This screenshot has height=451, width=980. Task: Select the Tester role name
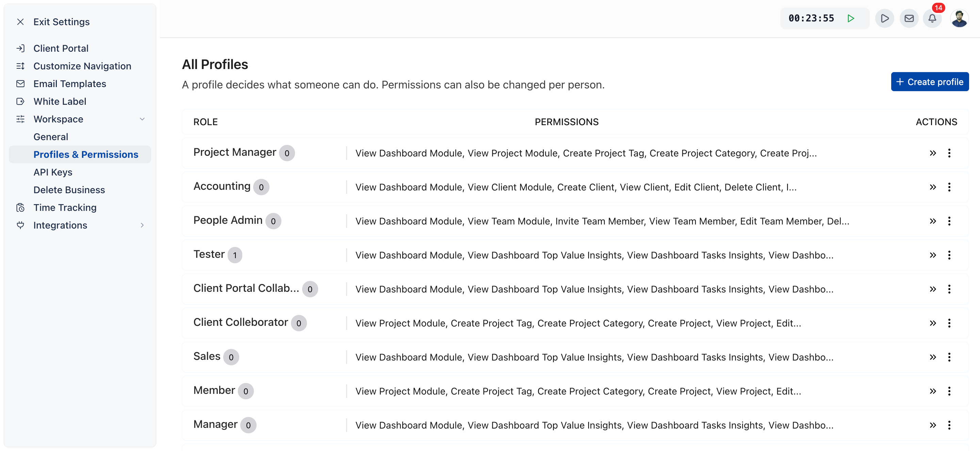tap(209, 254)
